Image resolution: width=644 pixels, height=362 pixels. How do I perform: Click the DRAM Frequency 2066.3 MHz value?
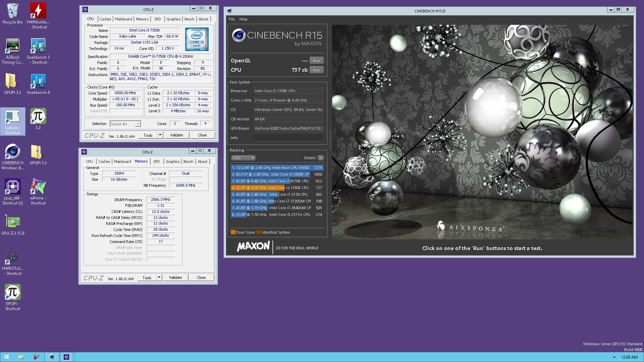pos(161,199)
